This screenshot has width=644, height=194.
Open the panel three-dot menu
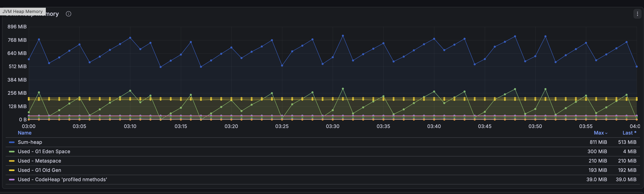click(637, 14)
